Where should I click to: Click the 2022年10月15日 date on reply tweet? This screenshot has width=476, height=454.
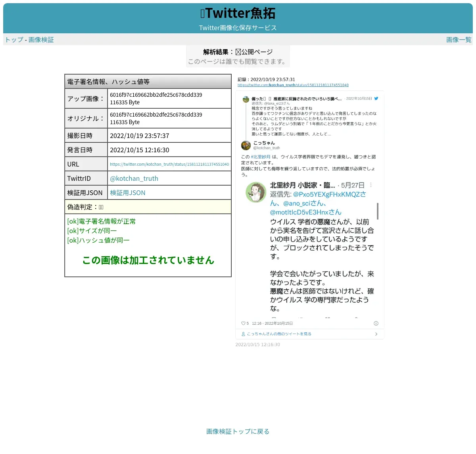point(359,98)
